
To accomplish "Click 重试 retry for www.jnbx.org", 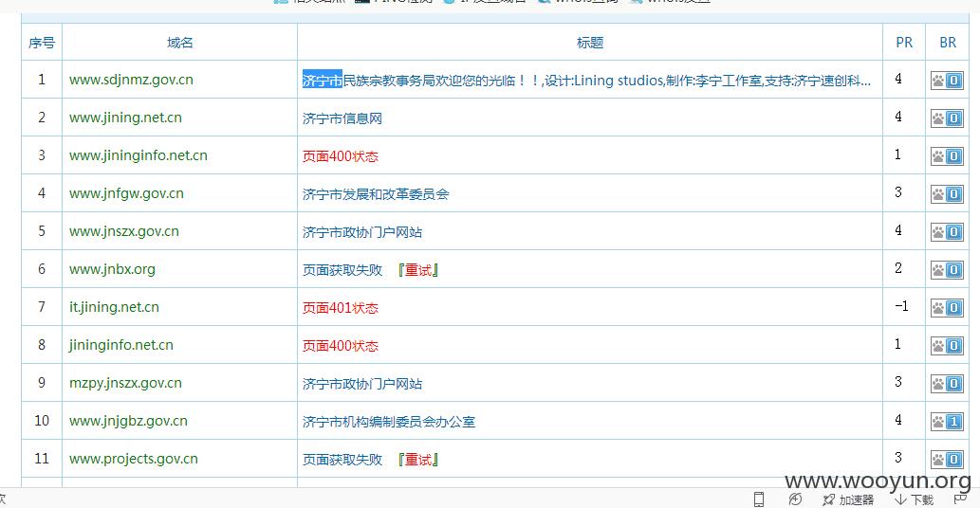I will pos(418,270).
